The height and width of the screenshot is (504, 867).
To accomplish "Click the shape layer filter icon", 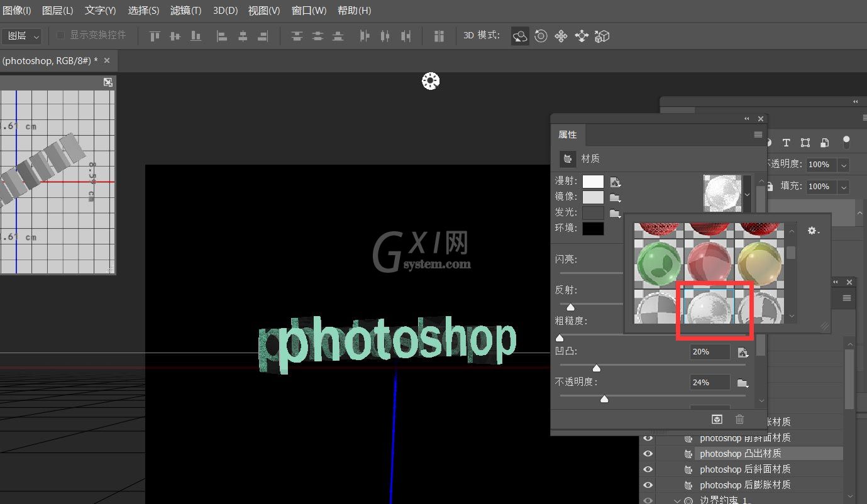I will 805,143.
